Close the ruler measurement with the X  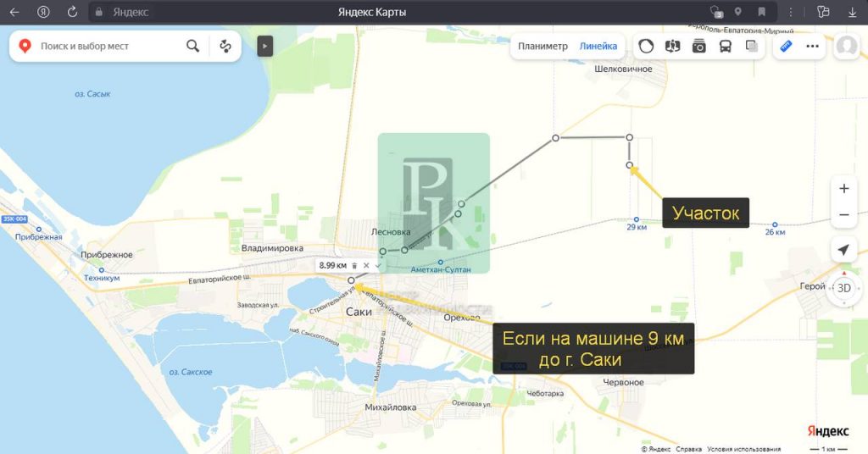pyautogui.click(x=366, y=266)
